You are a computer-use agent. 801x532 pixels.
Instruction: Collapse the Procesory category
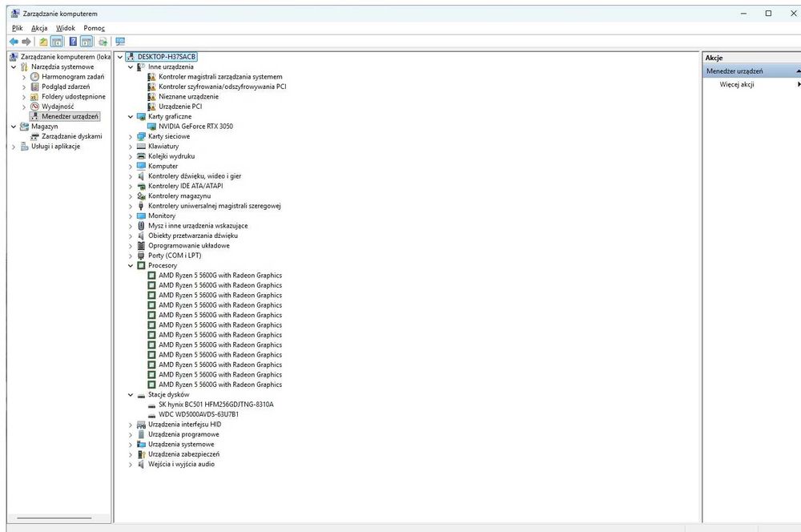click(x=131, y=266)
